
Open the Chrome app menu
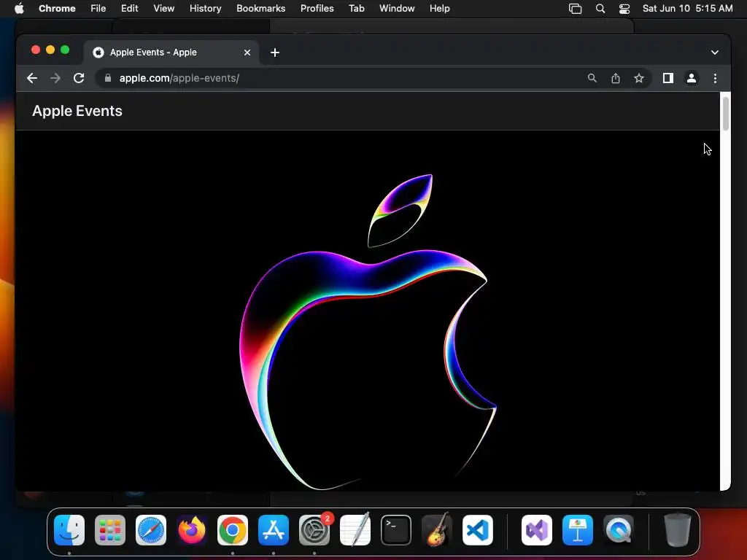pyautogui.click(x=57, y=9)
